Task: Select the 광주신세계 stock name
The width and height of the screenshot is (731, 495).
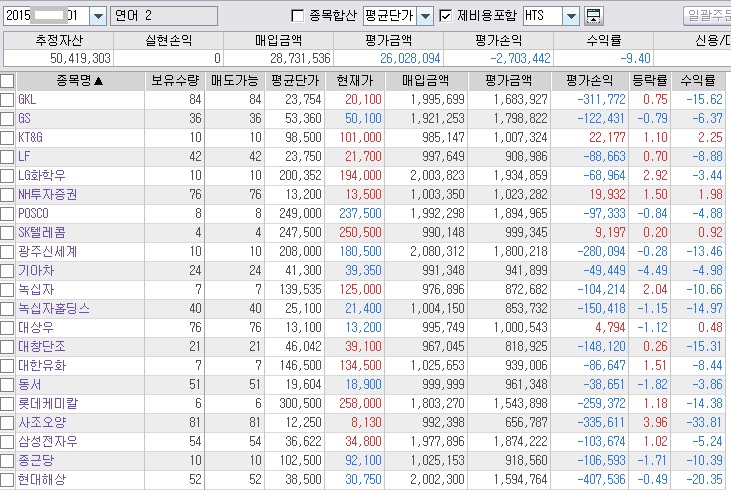Action: [48, 252]
